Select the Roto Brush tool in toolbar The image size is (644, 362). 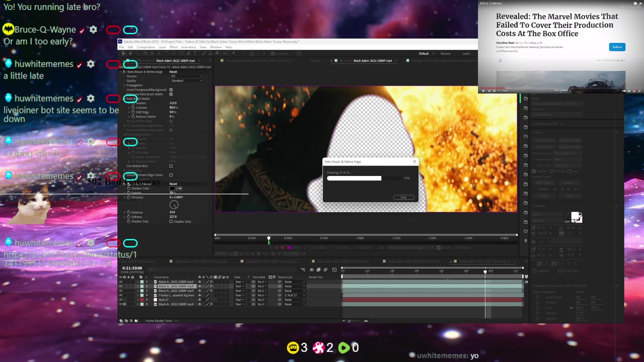(225, 53)
